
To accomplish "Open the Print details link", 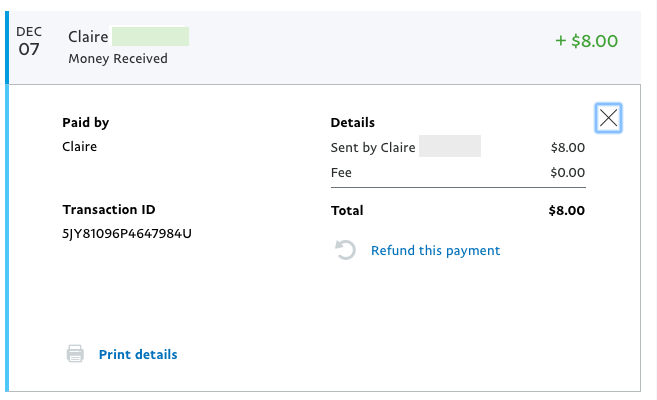I will click(138, 354).
